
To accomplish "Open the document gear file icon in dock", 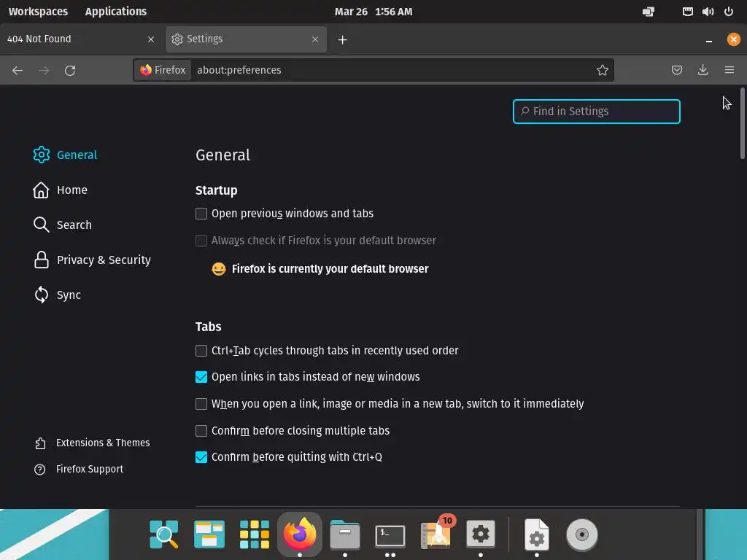I will [x=536, y=534].
